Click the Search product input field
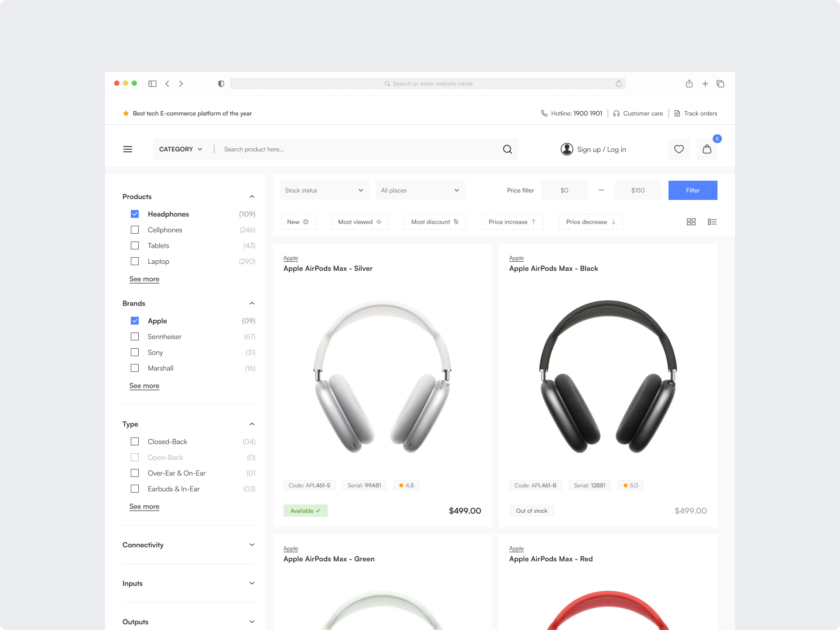The image size is (840, 630). click(359, 149)
